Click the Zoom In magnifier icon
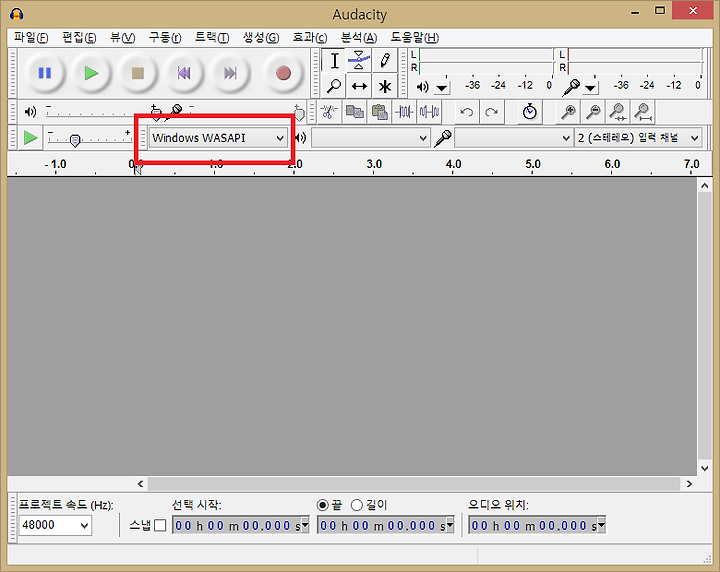 [568, 112]
